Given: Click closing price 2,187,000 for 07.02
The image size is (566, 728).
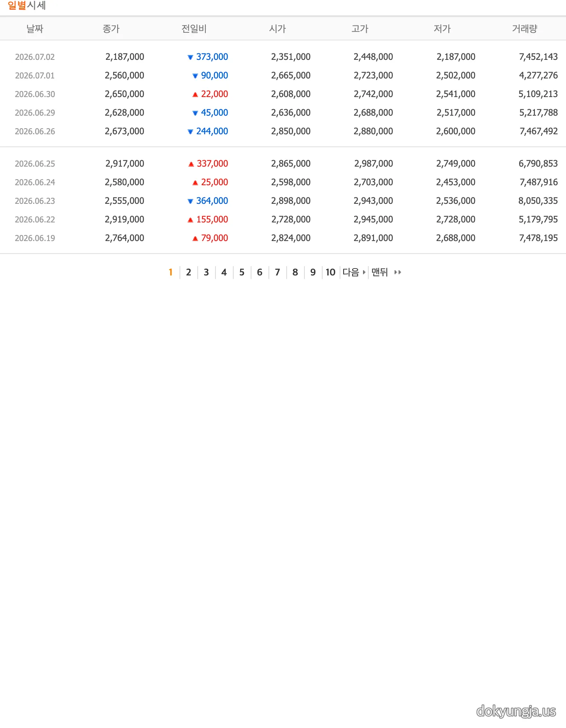Looking at the screenshot, I should [x=125, y=57].
